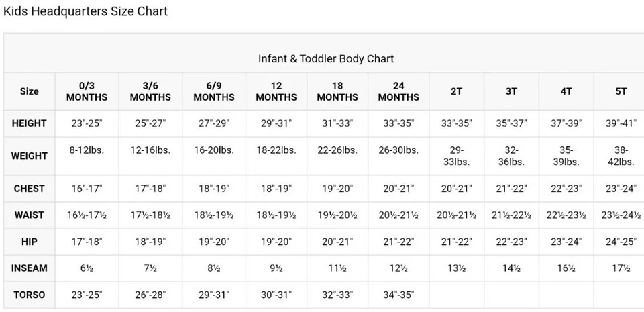Image resolution: width=644 pixels, height=312 pixels.
Task: Select the 3/6 MONTHS column header
Action: pos(150,91)
